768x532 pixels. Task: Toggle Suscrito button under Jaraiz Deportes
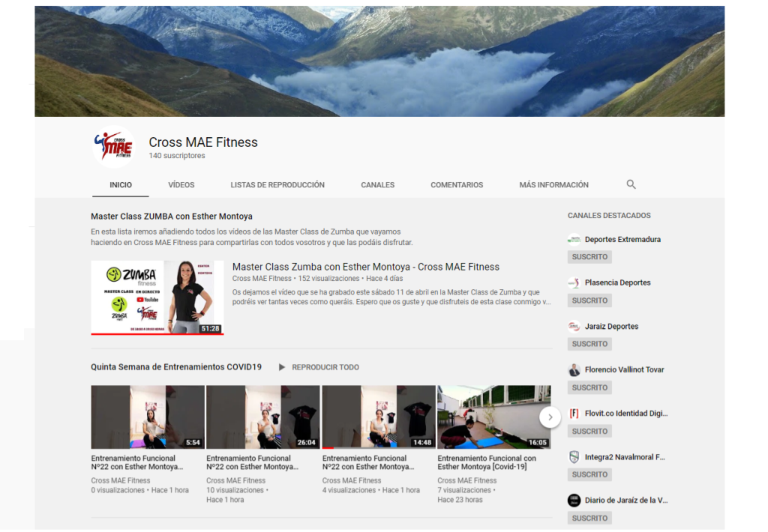589,344
